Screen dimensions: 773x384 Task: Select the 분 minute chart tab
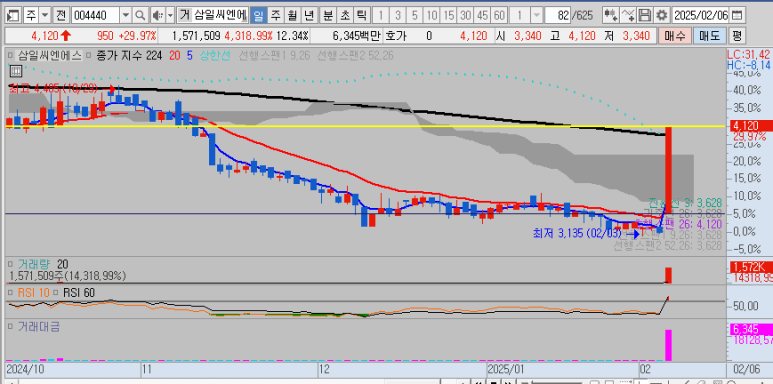(327, 15)
